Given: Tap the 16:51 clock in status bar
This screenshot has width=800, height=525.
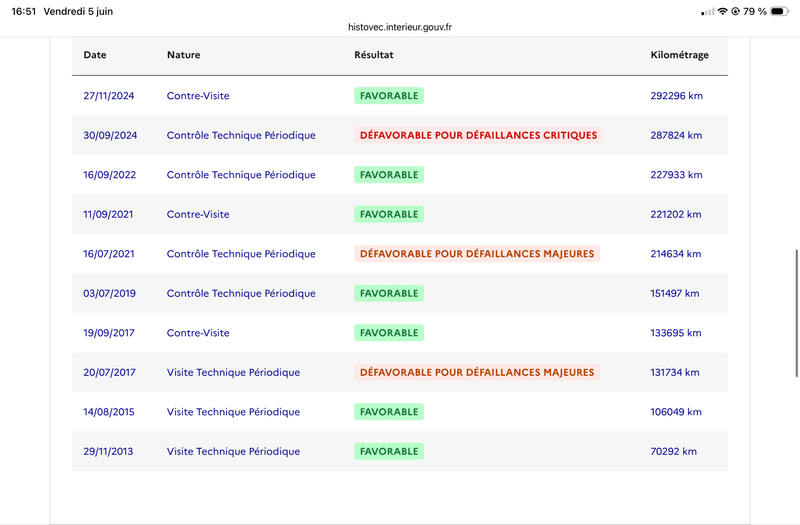Looking at the screenshot, I should click(x=23, y=11).
